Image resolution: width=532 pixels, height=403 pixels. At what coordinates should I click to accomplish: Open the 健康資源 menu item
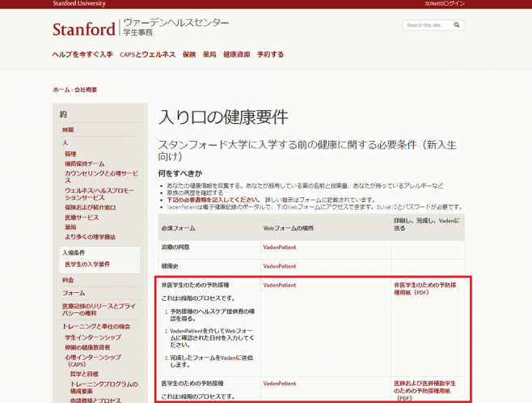pos(236,54)
